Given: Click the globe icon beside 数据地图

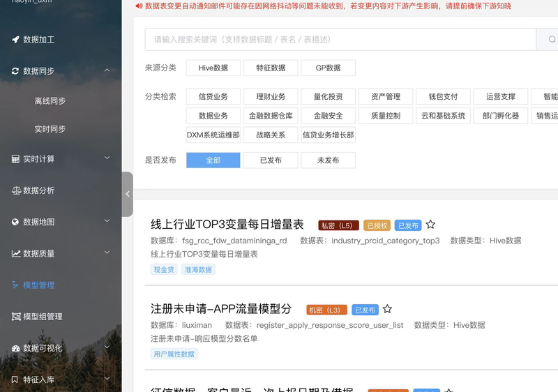Looking at the screenshot, I should point(15,222).
